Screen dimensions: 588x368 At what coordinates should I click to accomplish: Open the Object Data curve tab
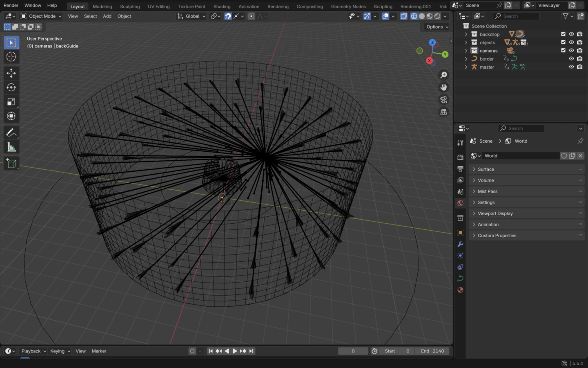click(460, 278)
